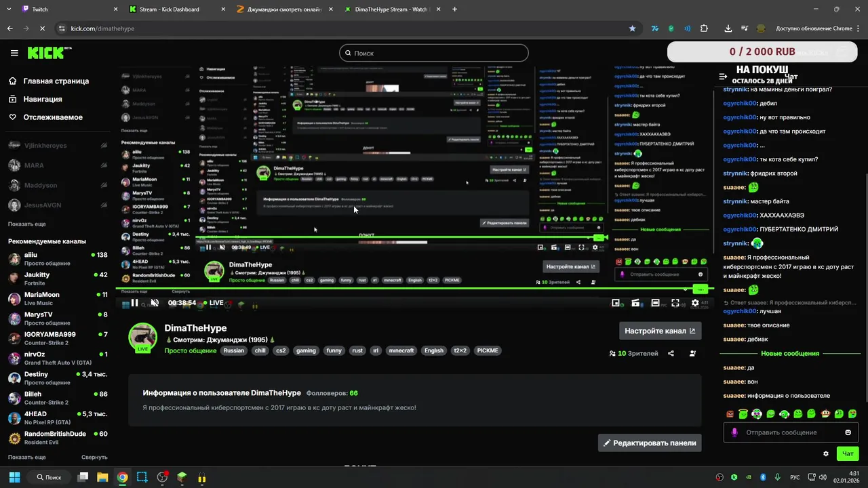This screenshot has height=488, width=868.
Task: Switch the player to fullscreen
Action: 675,303
